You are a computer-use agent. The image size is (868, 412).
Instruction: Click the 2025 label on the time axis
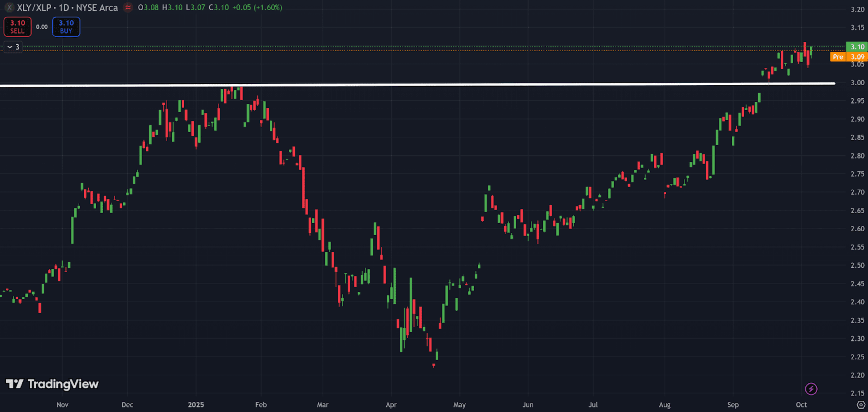[196, 405]
